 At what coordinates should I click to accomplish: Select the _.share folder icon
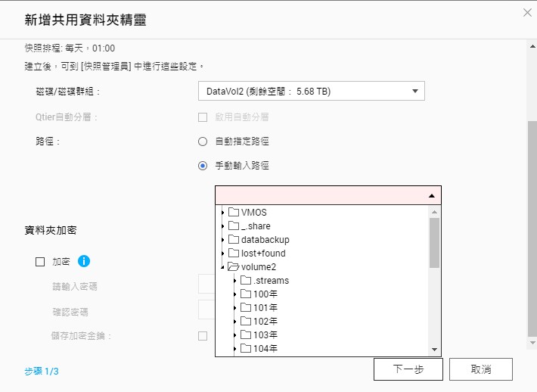pyautogui.click(x=234, y=226)
